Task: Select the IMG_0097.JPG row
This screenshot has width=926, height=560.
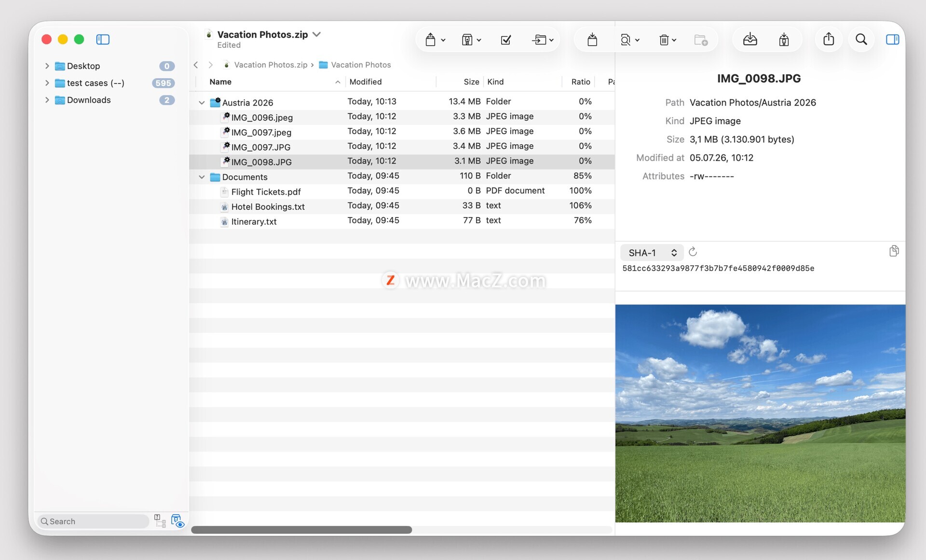Action: tap(402, 147)
